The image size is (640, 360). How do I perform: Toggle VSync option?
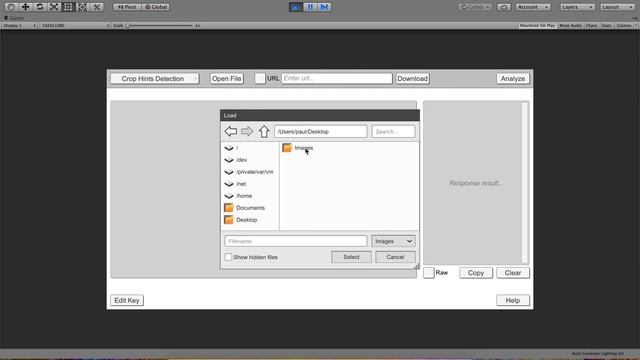(591, 25)
